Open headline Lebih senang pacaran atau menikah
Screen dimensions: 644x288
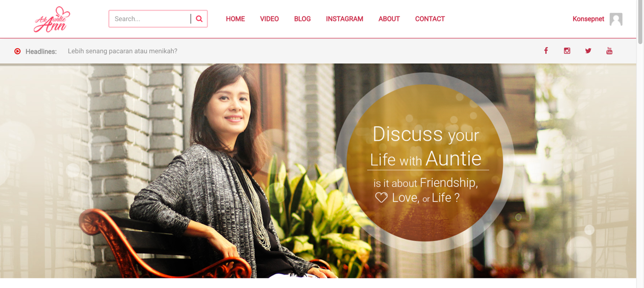click(123, 51)
